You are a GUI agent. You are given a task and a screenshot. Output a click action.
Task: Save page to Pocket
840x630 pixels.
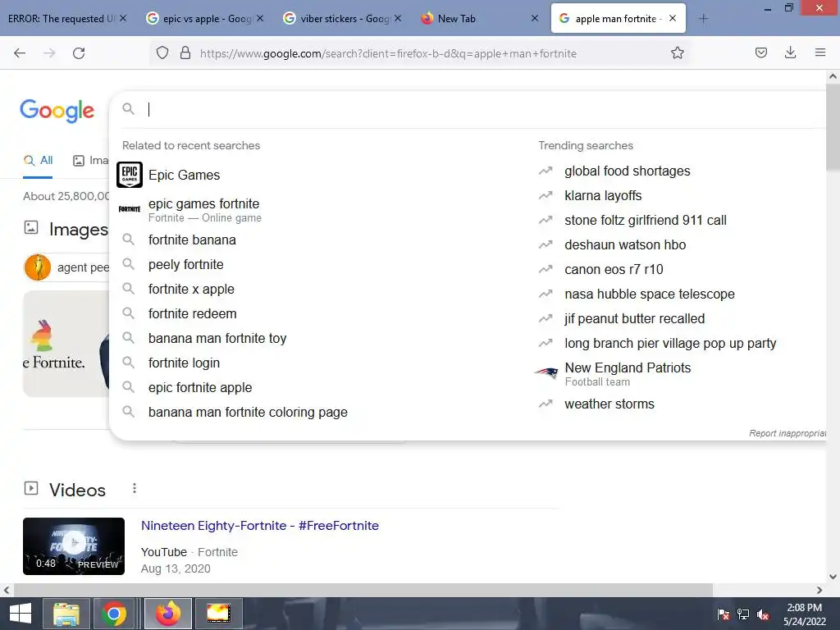[x=760, y=52]
